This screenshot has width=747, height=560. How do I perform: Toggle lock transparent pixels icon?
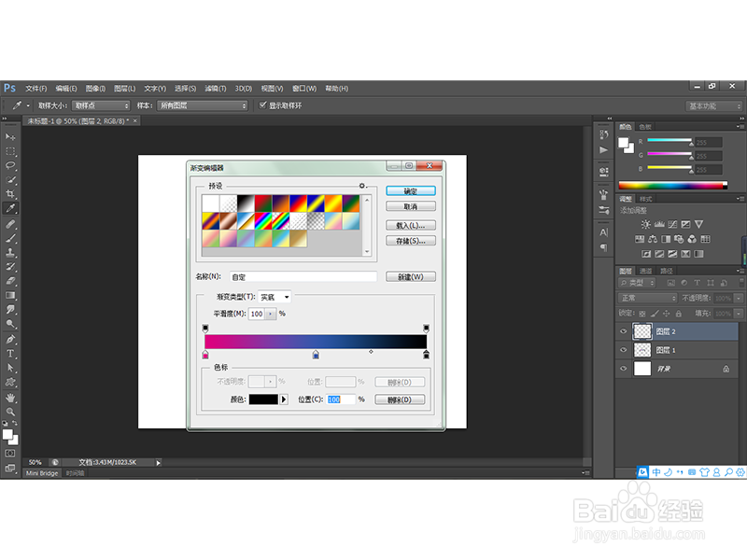coord(642,314)
